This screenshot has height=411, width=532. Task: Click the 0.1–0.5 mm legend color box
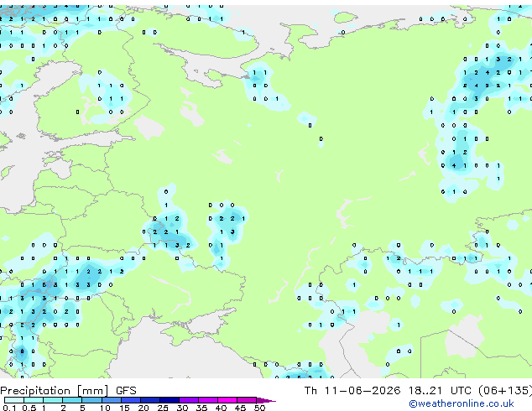pos(14,400)
